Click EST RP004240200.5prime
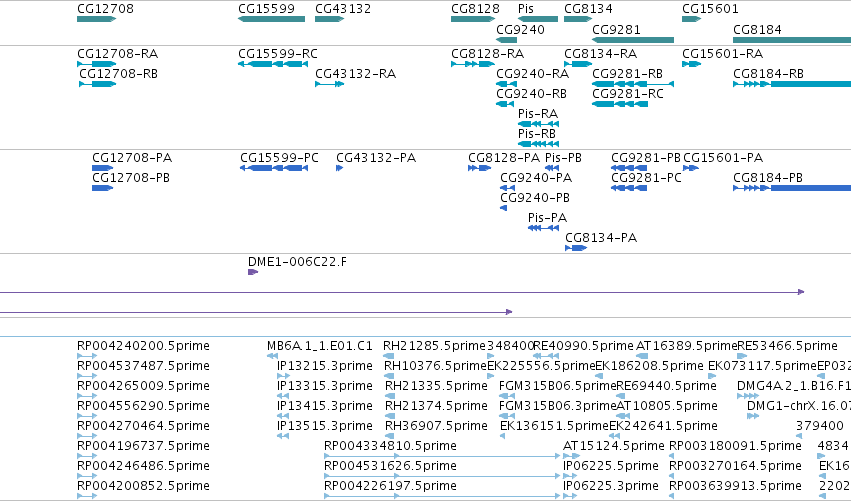This screenshot has width=851, height=501. pyautogui.click(x=87, y=356)
